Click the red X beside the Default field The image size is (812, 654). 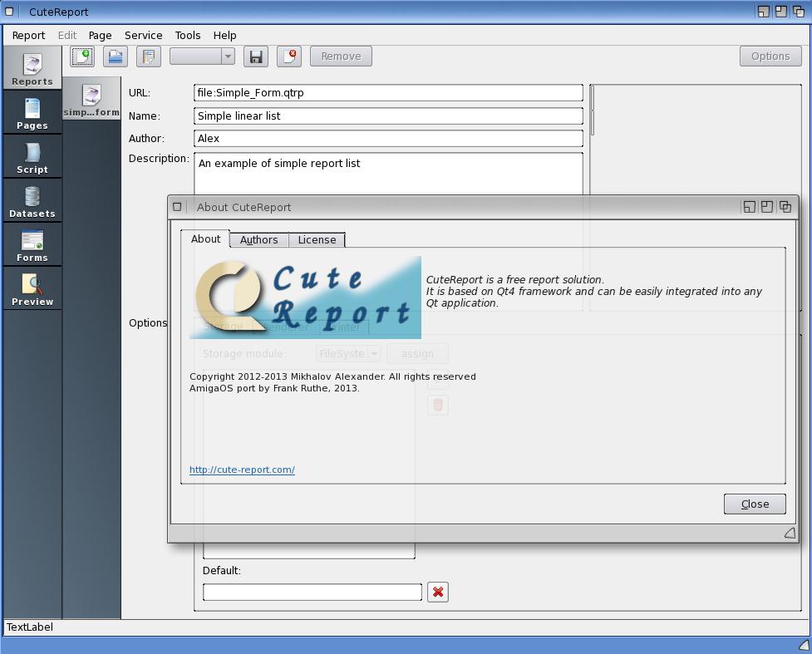[438, 592]
